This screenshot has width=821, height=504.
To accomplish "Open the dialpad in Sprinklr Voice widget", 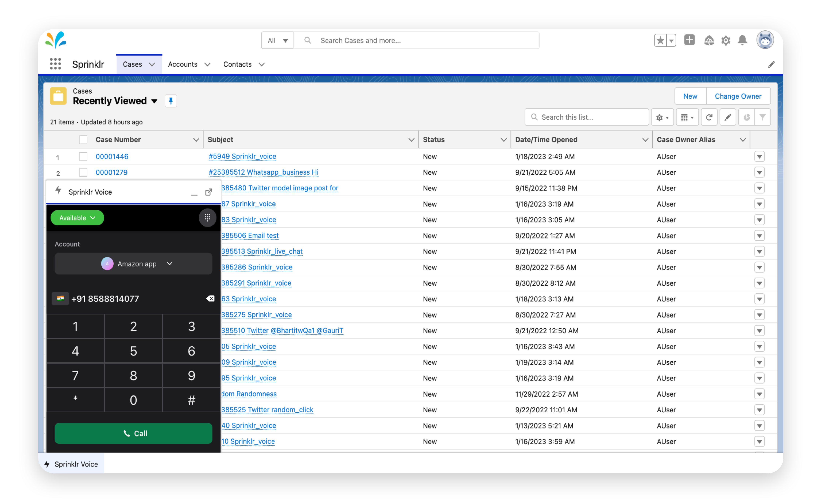I will 208,218.
